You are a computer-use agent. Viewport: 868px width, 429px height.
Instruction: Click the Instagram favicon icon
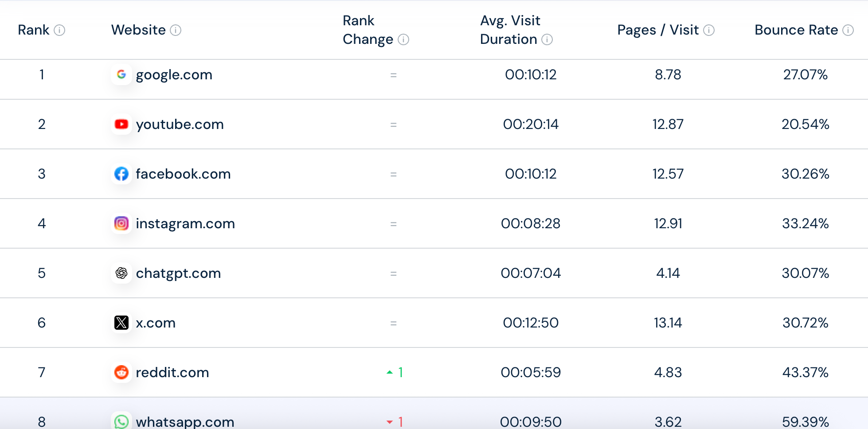121,223
